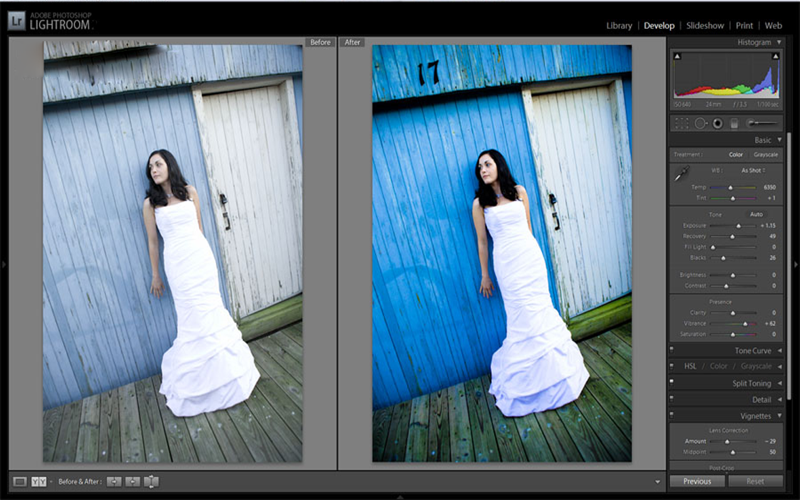Toggle highlight clipping indicator in histogram

(776, 56)
